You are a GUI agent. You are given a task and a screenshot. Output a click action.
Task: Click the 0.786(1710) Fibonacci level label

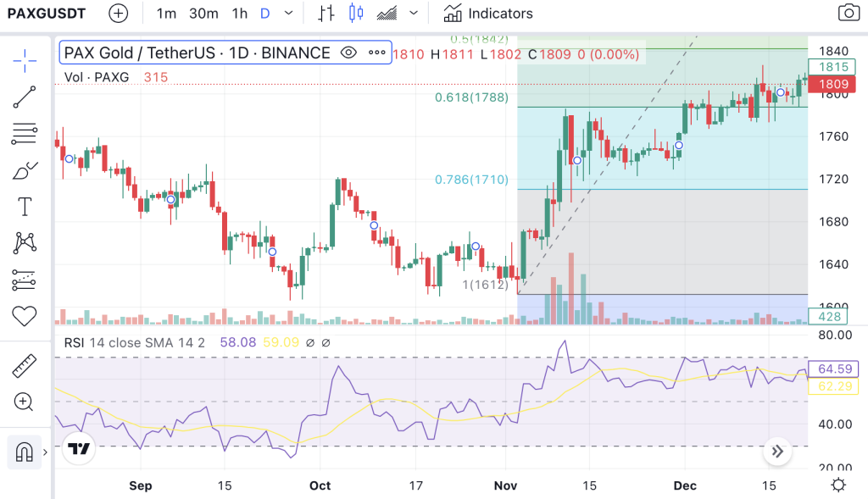[x=471, y=180]
